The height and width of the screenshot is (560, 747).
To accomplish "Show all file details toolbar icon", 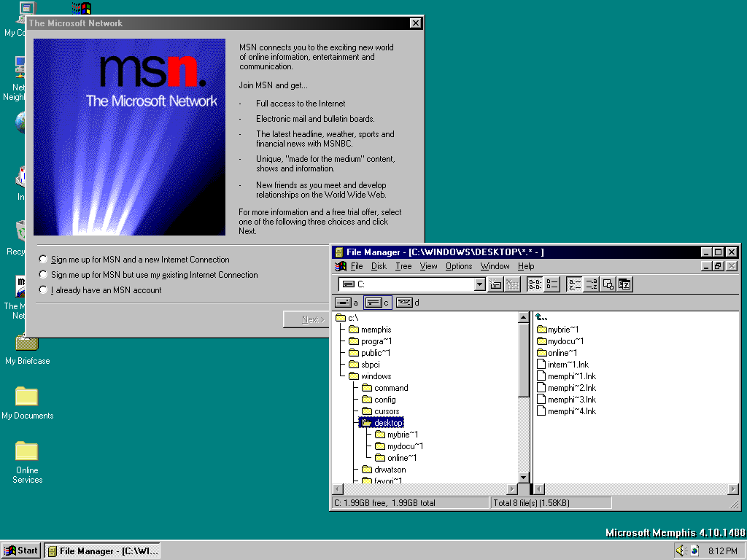I will (552, 284).
